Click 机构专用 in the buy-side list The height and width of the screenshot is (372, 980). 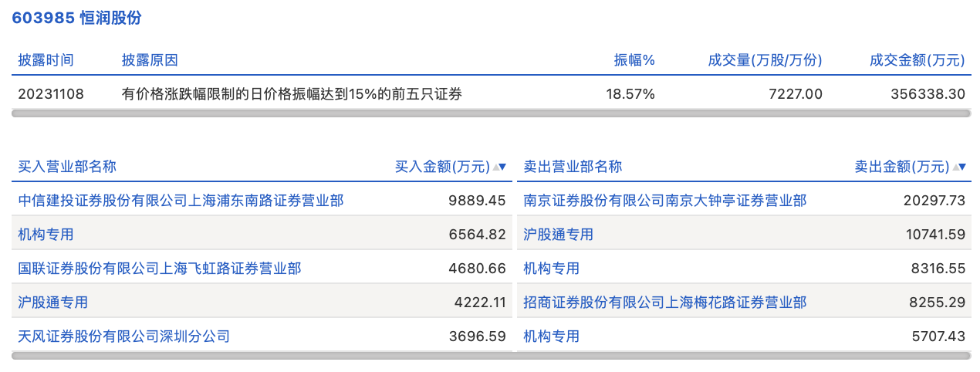pyautogui.click(x=46, y=235)
